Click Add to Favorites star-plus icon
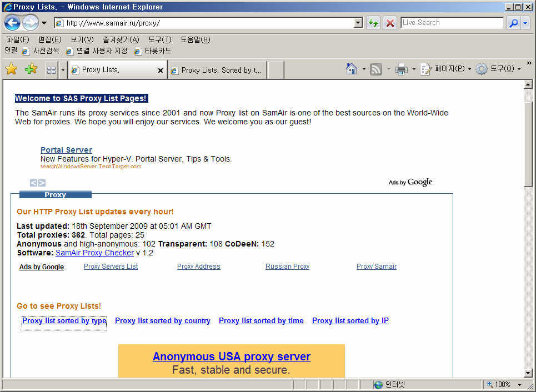This screenshot has width=536, height=392. tap(31, 69)
